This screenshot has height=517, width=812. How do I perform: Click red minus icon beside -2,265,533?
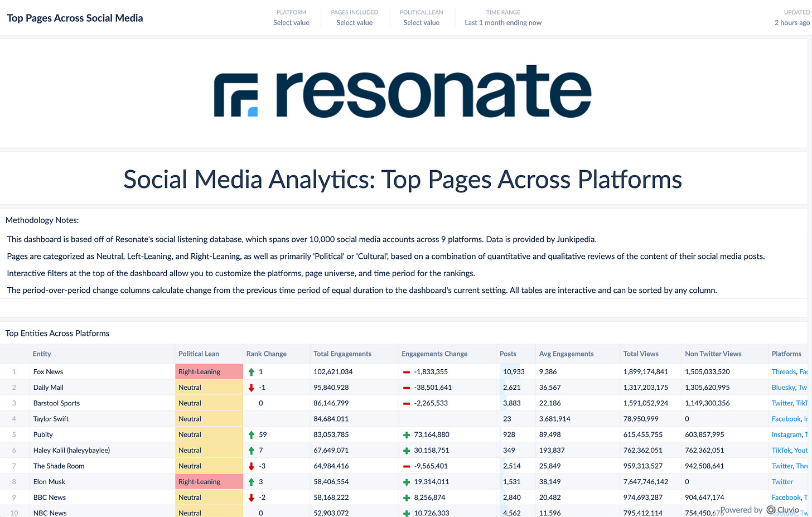click(407, 403)
